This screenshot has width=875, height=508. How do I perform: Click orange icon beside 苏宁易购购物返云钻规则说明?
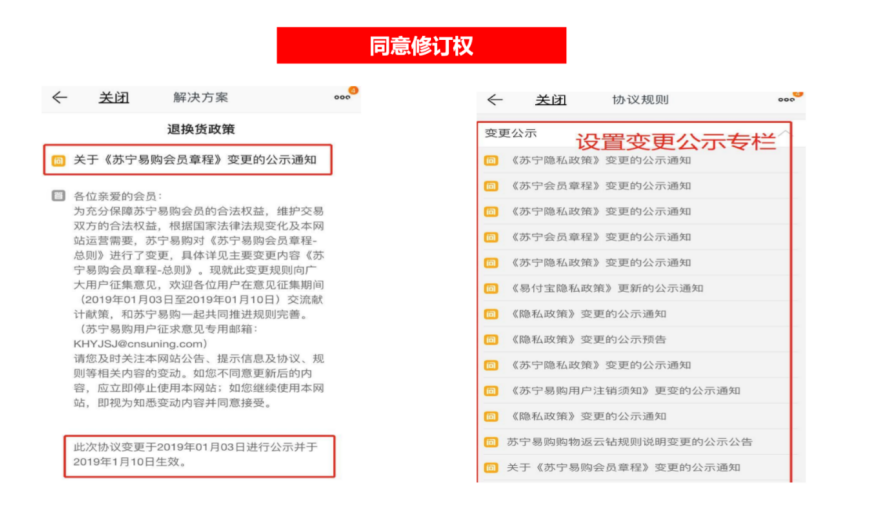point(491,442)
